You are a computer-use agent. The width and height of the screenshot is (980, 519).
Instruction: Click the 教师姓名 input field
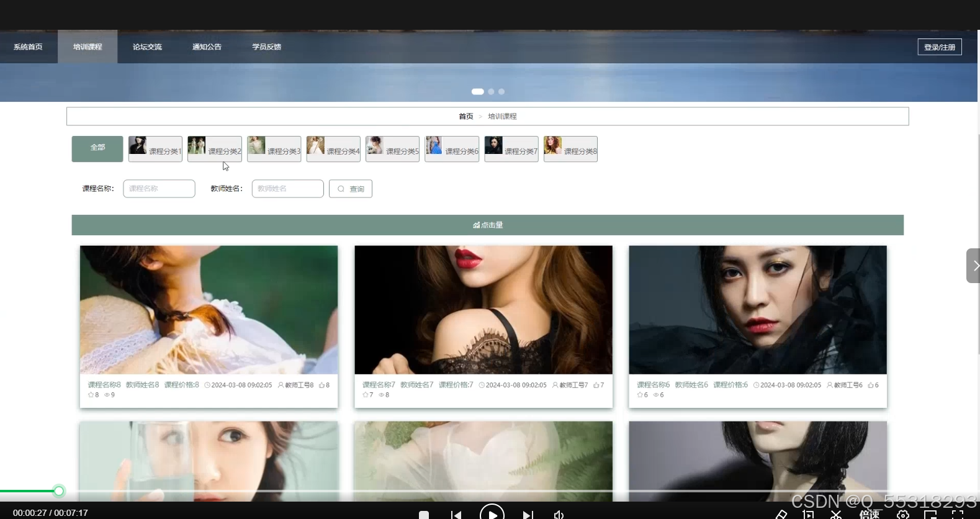click(x=287, y=189)
